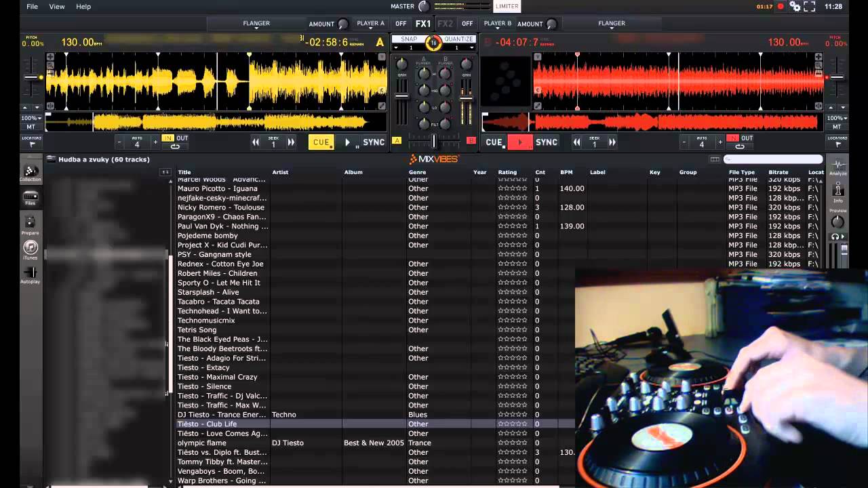868x488 pixels.
Task: Toggle FX2 OFF switch
Action: coord(467,24)
